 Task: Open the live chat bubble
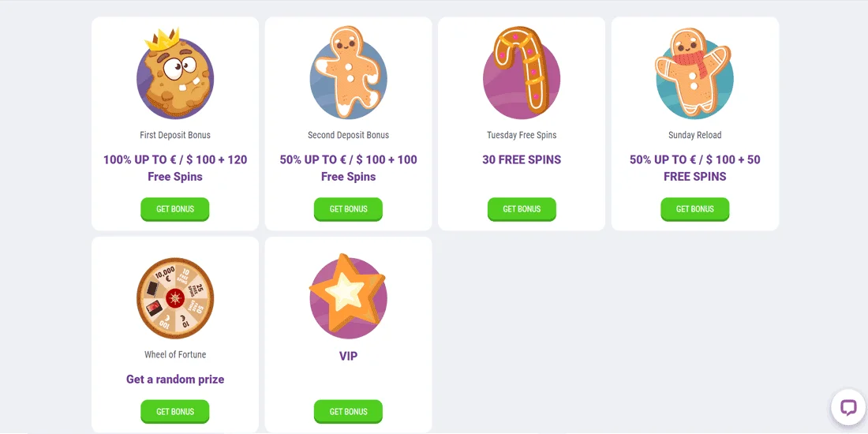848,408
